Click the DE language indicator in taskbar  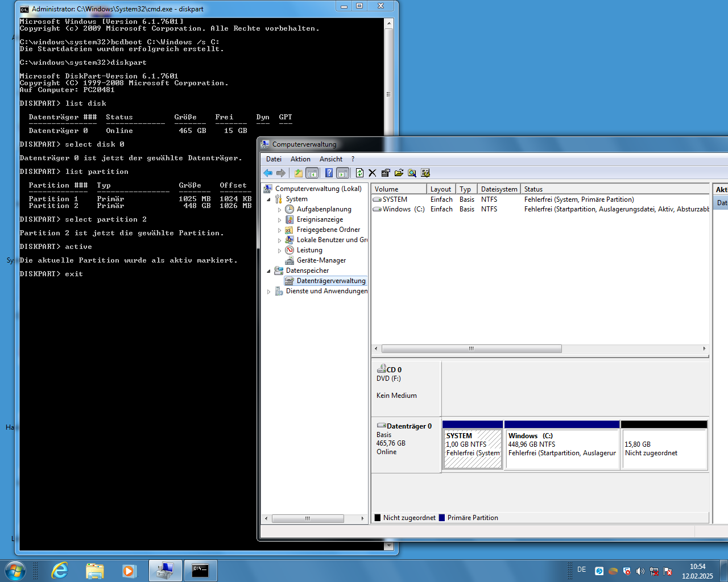tap(581, 569)
